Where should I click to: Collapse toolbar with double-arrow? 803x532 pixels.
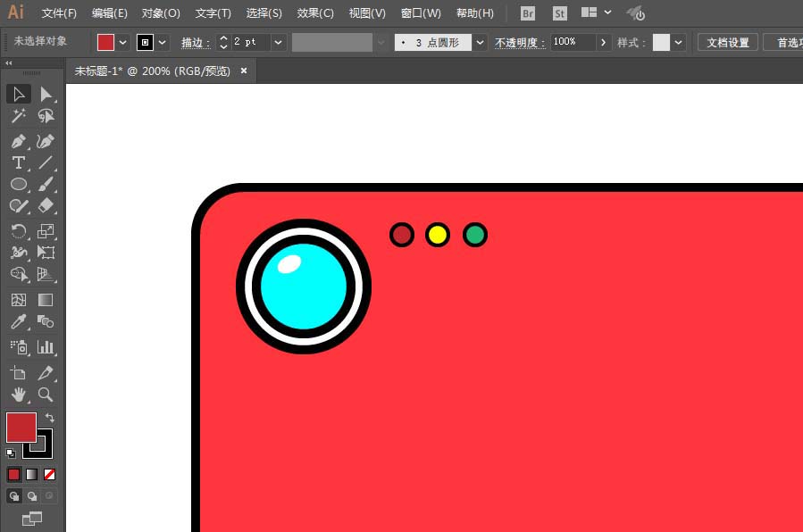(x=8, y=62)
